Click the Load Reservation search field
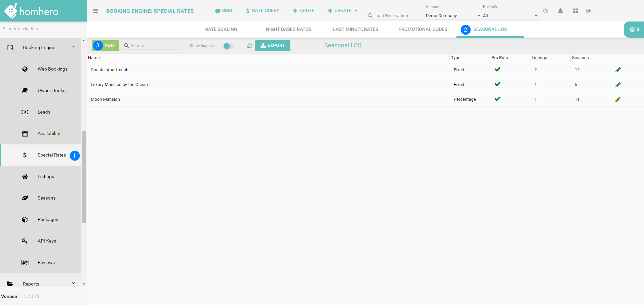This screenshot has width=644, height=305. (x=395, y=16)
